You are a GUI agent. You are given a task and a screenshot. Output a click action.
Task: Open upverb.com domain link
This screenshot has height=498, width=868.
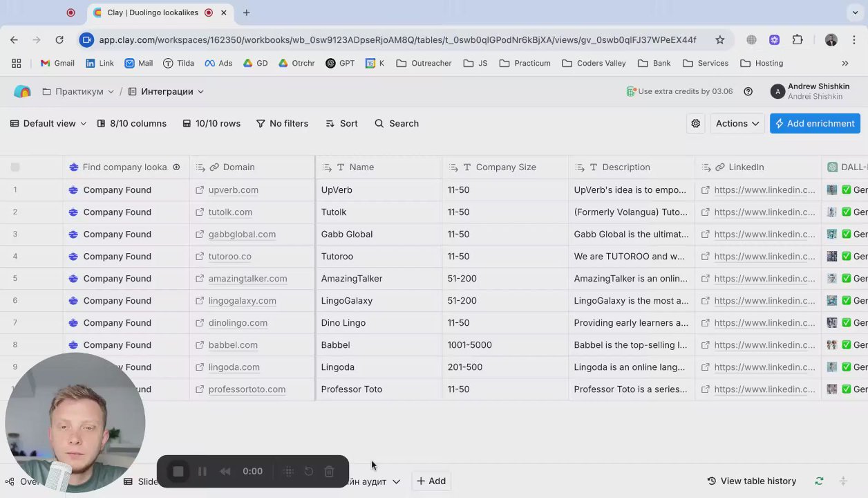pos(234,190)
